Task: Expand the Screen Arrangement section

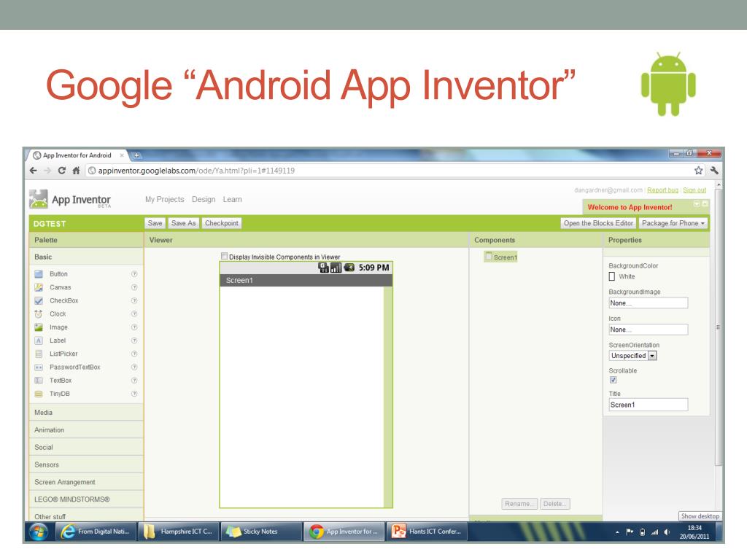Action: click(86, 482)
